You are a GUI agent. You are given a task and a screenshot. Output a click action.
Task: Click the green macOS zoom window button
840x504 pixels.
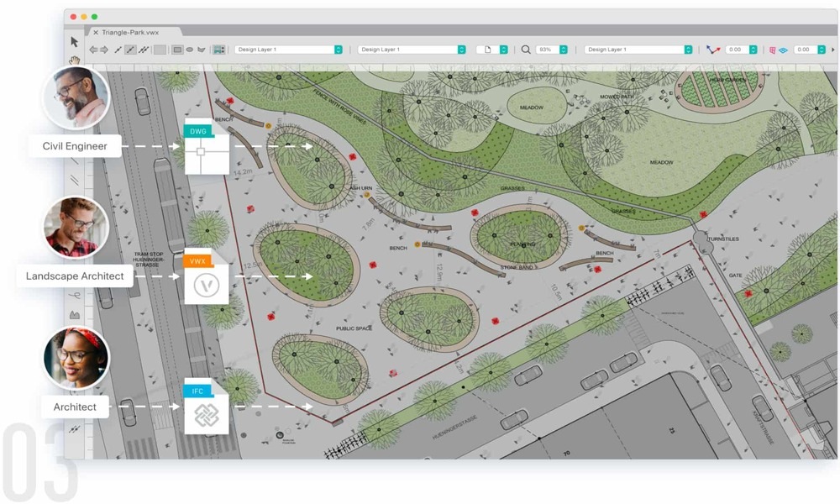tap(94, 17)
